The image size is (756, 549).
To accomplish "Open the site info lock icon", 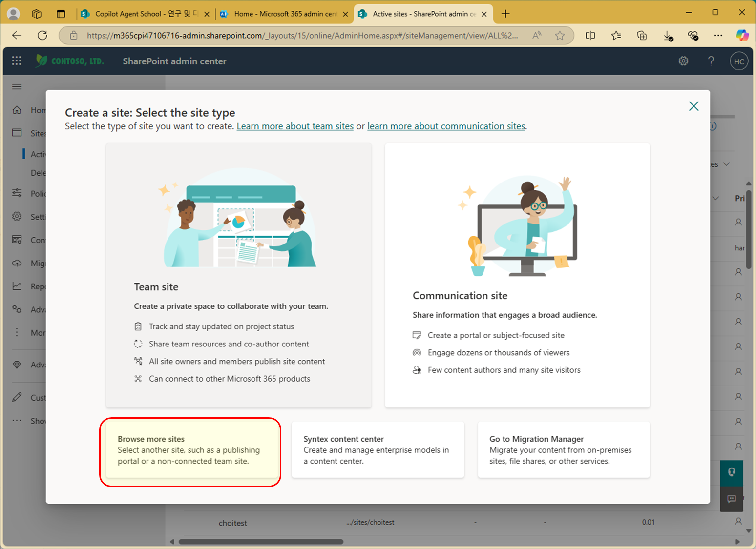I will pyautogui.click(x=74, y=35).
